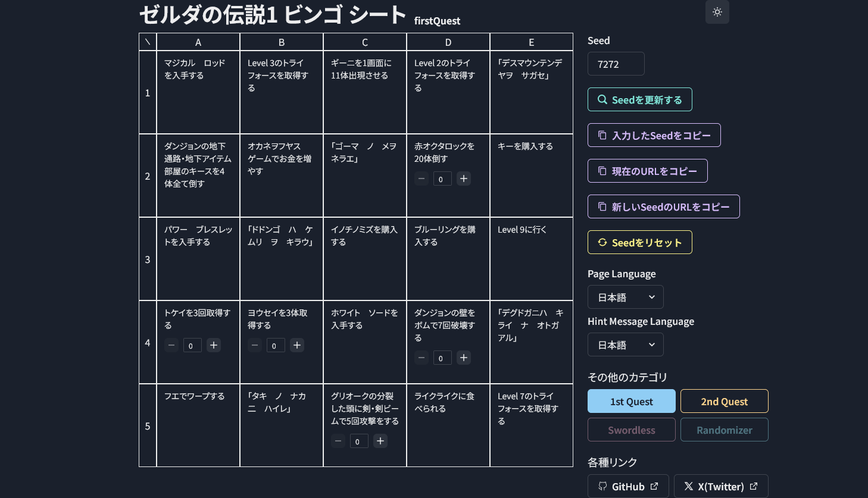Select the 2nd Quest category
Image resolution: width=868 pixels, height=498 pixels.
[725, 401]
